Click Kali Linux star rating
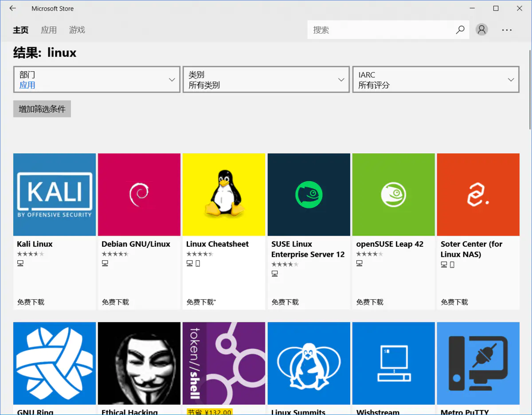The width and height of the screenshot is (532, 415). point(31,254)
